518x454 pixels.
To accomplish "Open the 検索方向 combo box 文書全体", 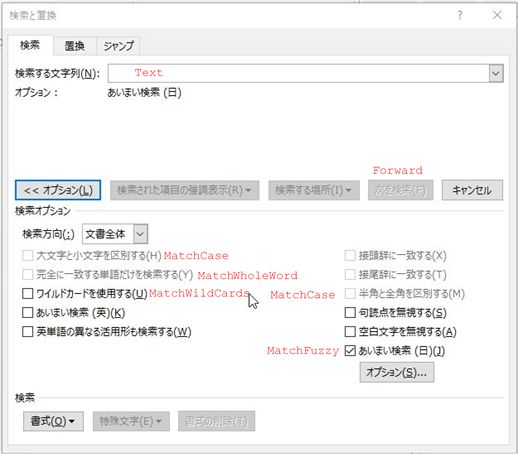I will coord(115,234).
